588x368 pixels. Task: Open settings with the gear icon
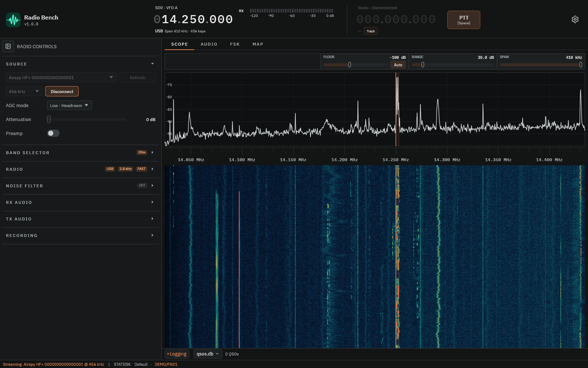[575, 20]
